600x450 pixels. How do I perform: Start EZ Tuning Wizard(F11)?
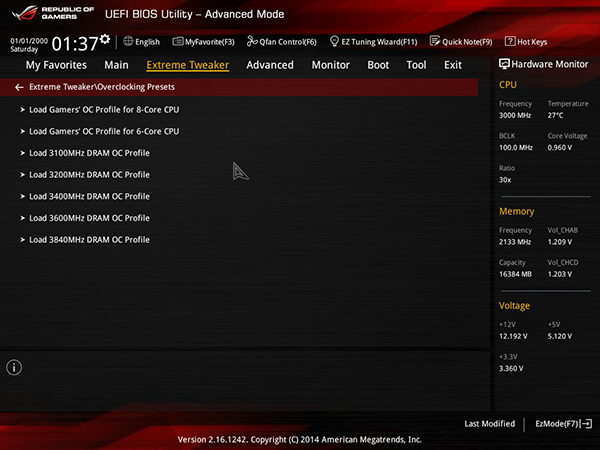pos(379,42)
